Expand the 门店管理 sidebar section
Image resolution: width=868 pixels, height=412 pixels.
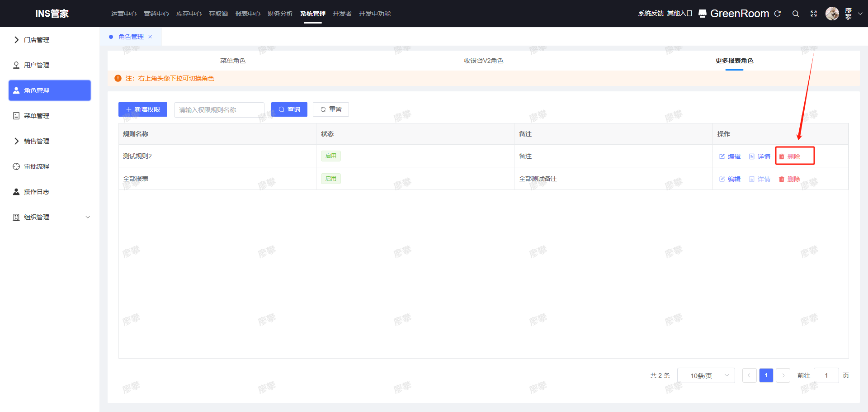point(16,40)
